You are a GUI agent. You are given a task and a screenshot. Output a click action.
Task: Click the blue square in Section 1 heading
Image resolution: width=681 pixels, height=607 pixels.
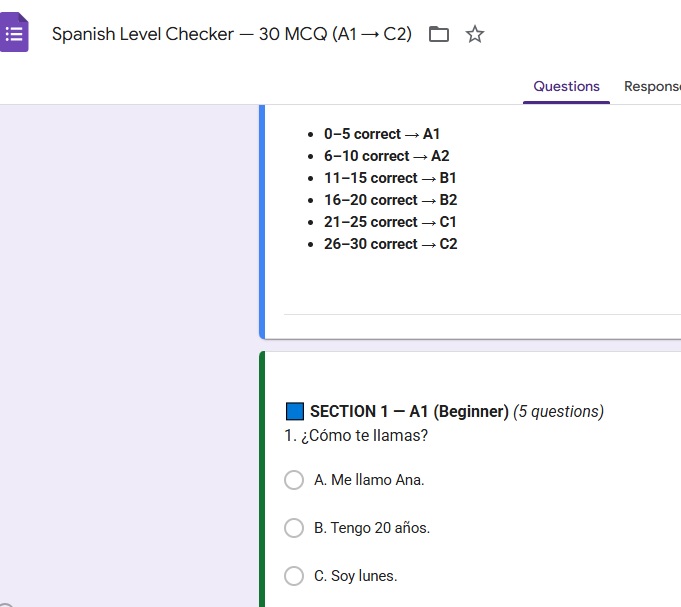coord(295,412)
